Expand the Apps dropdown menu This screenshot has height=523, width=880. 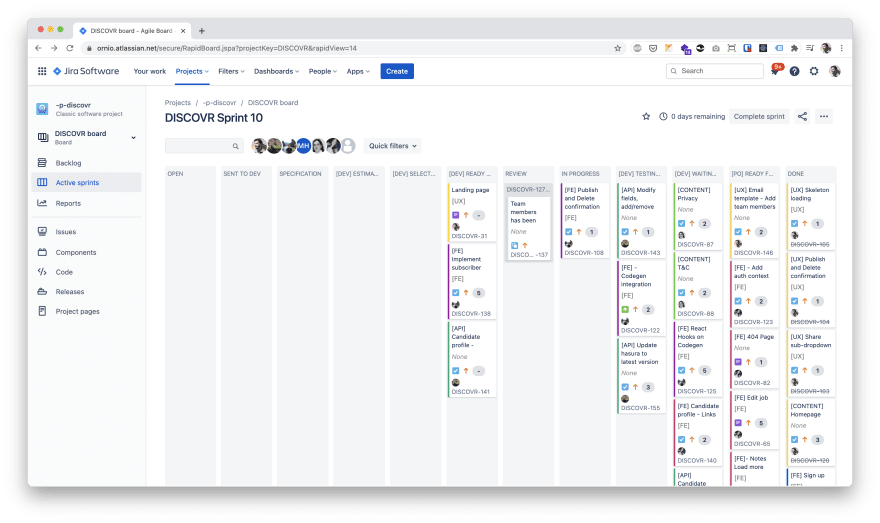pos(358,71)
